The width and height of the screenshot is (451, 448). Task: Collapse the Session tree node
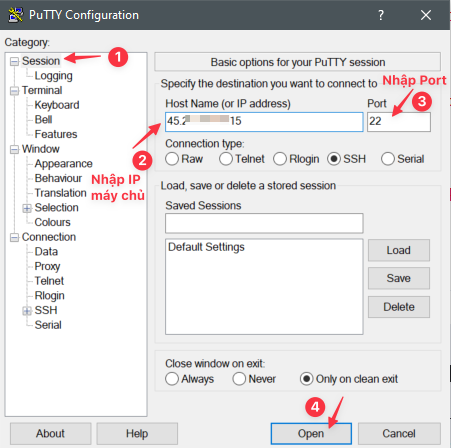point(14,61)
